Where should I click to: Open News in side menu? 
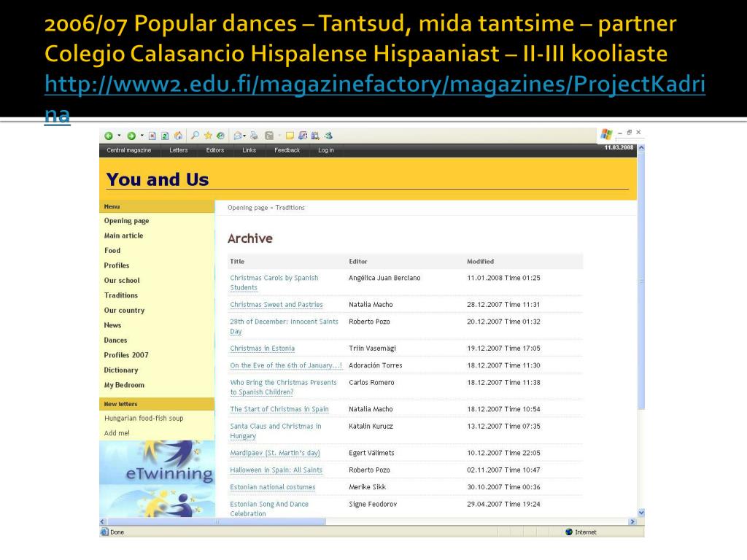(112, 325)
